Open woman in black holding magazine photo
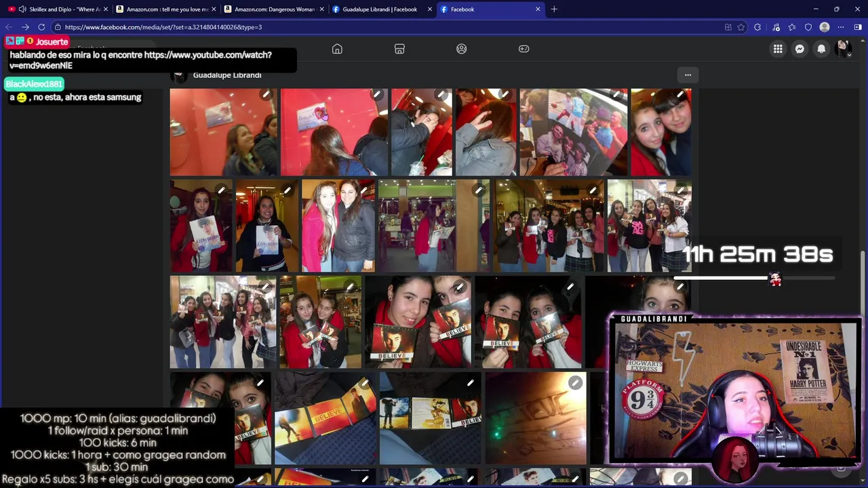 click(267, 226)
